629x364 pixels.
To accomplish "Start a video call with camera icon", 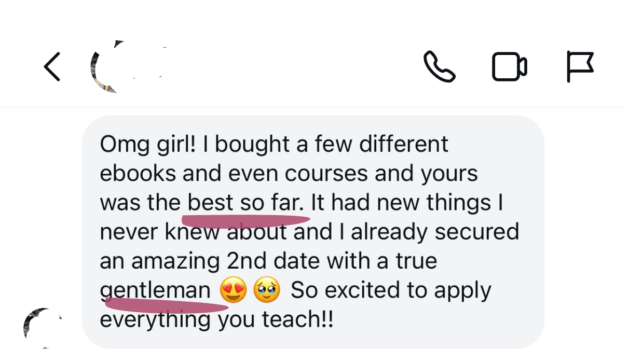I will click(x=509, y=67).
